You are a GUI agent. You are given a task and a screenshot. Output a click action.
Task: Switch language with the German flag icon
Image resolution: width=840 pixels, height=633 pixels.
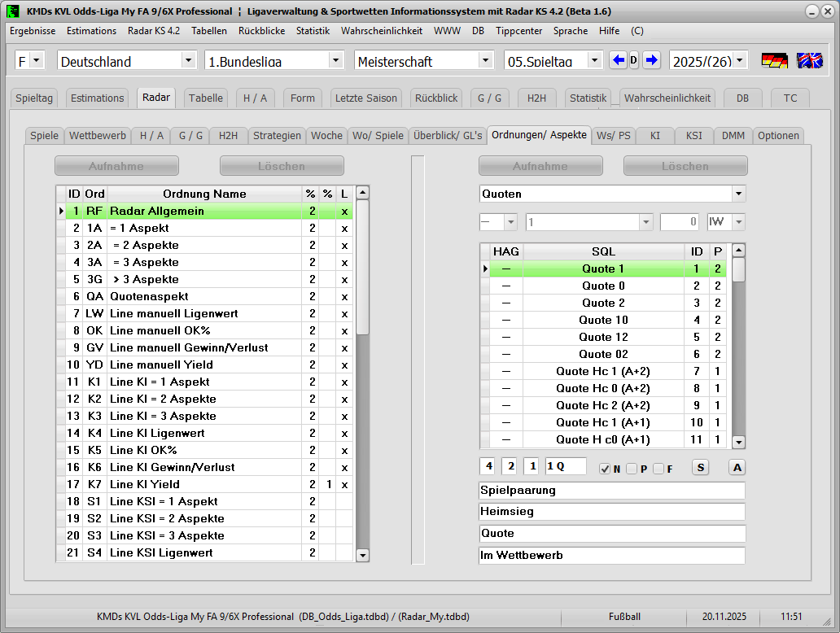point(774,61)
